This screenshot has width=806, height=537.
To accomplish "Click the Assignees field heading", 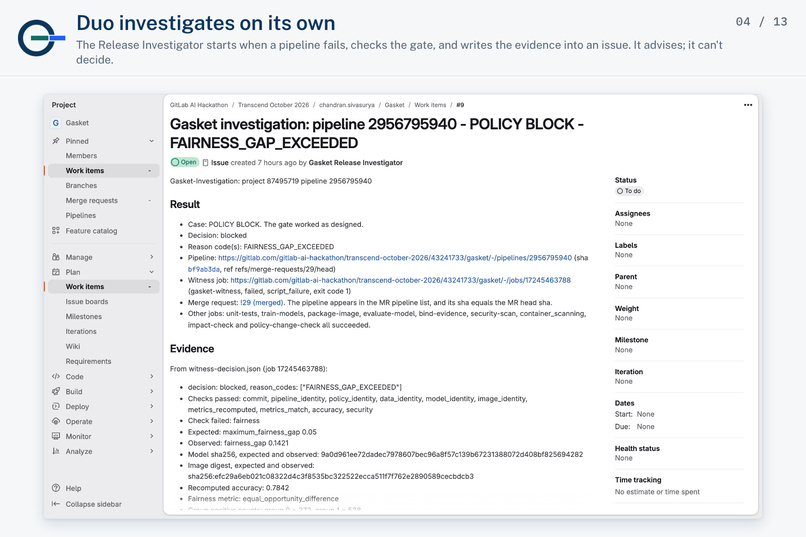I will 633,213.
